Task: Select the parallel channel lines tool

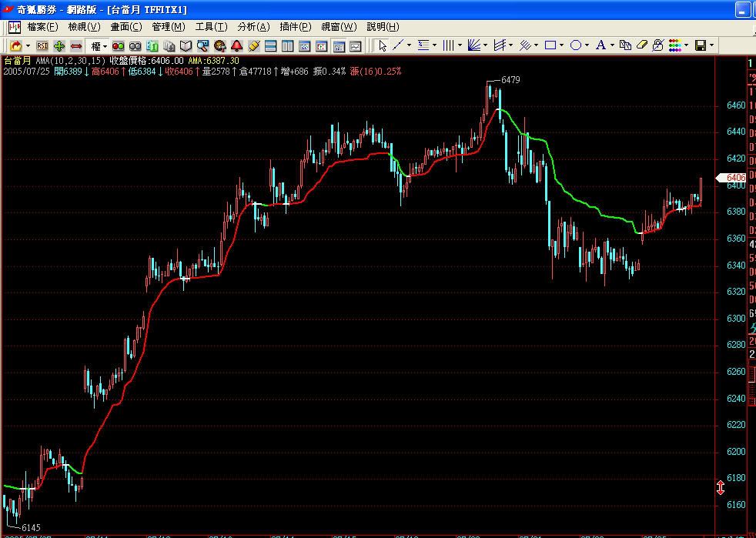Action: click(x=524, y=45)
